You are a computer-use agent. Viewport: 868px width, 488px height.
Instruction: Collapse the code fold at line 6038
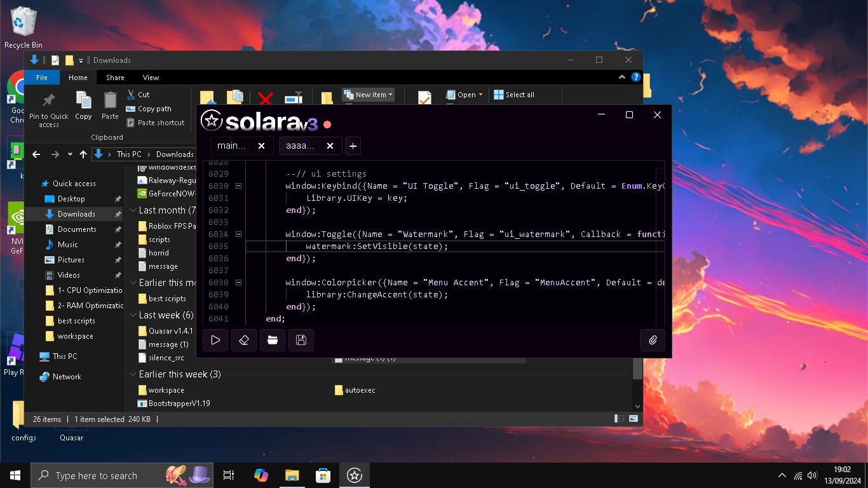pyautogui.click(x=238, y=283)
